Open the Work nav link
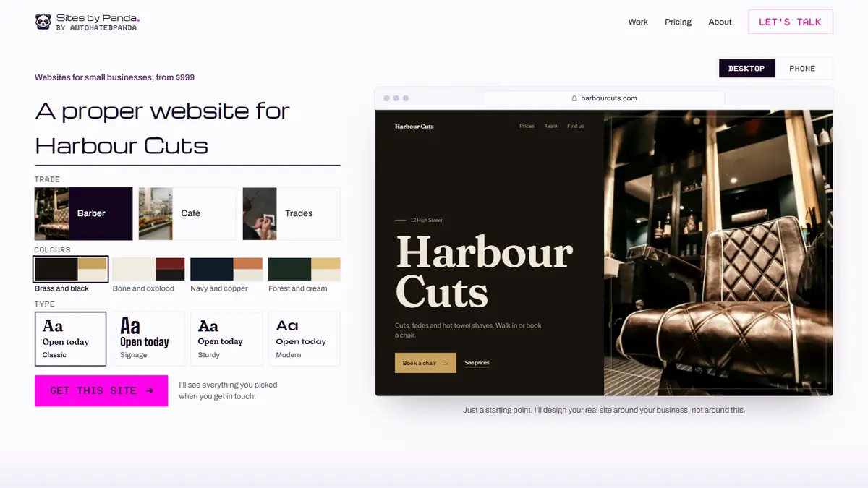The width and height of the screenshot is (868, 488). [638, 22]
